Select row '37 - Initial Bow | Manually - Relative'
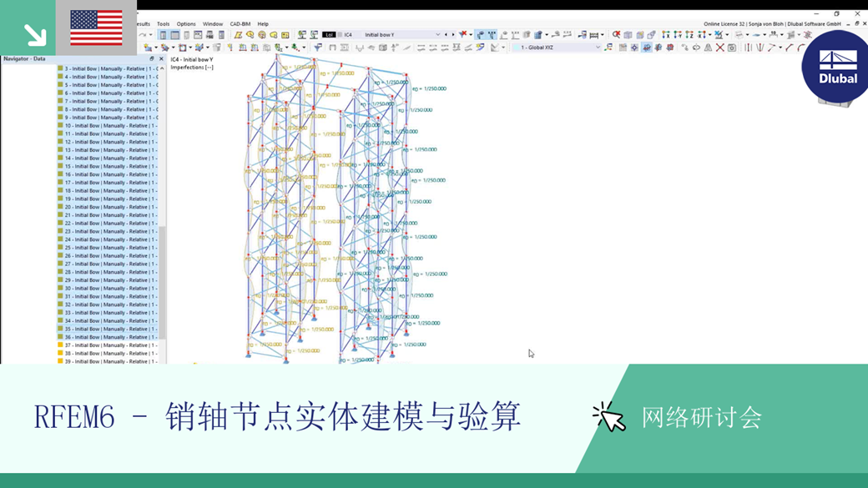 (111, 345)
